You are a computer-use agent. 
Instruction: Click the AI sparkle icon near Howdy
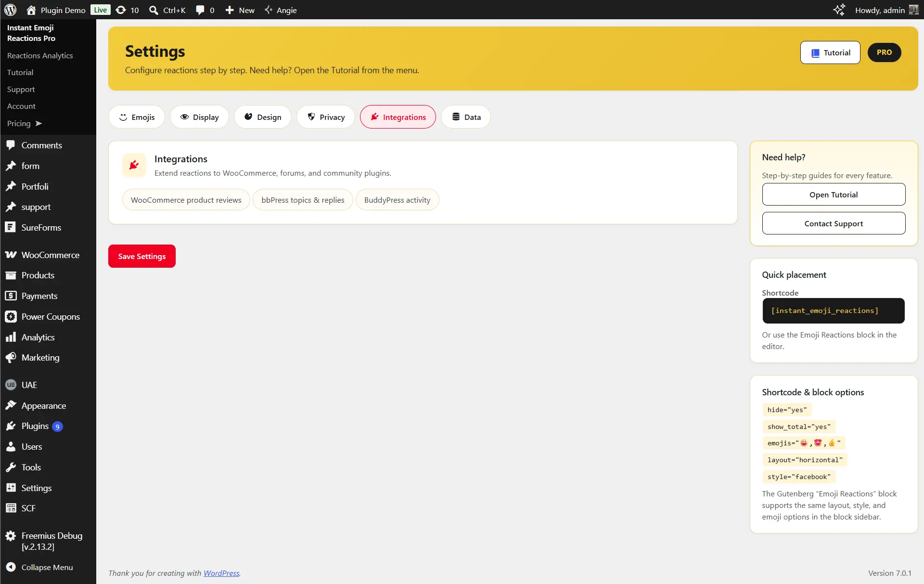coord(839,10)
